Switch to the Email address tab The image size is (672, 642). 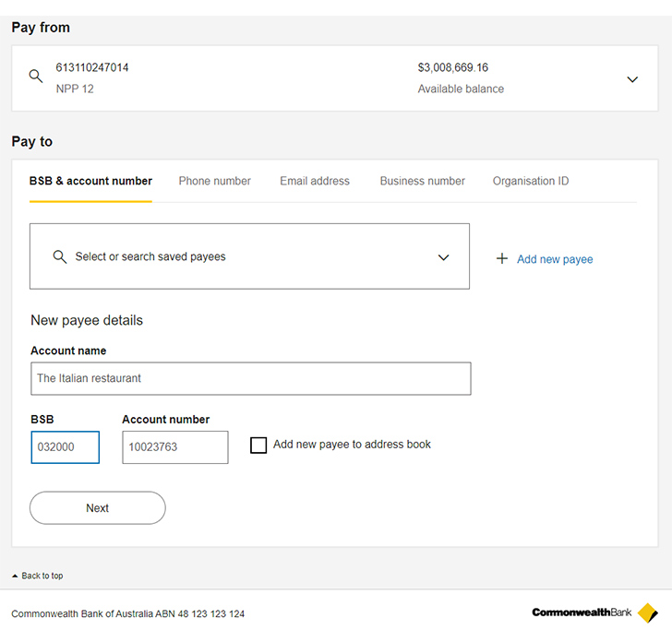315,182
